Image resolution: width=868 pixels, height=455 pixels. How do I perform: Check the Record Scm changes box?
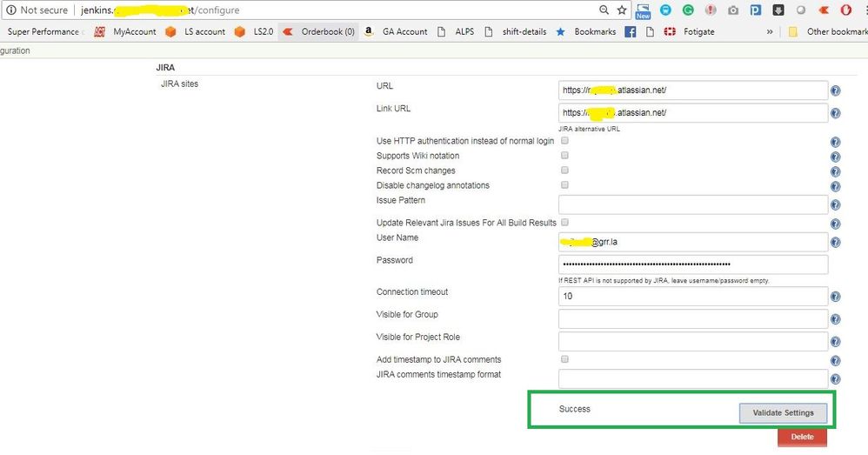click(x=564, y=170)
